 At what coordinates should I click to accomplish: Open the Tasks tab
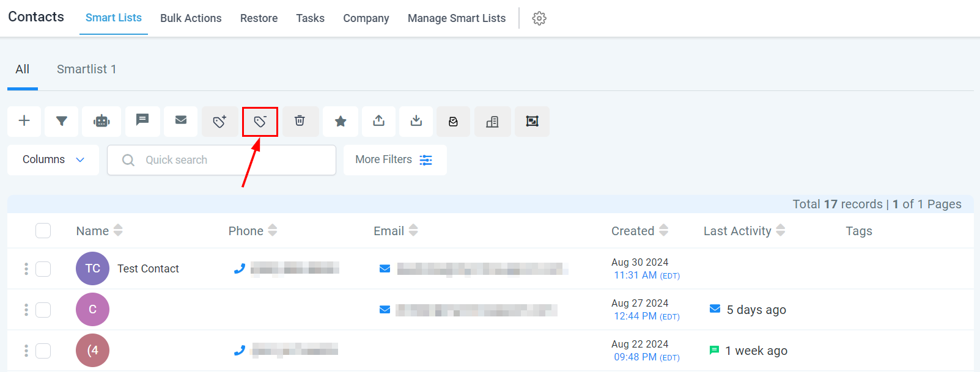click(310, 18)
